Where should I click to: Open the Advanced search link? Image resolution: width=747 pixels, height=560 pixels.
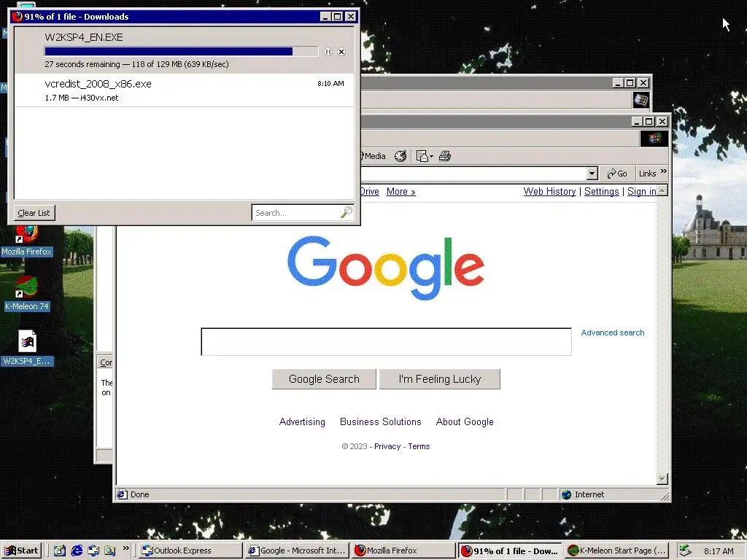pyautogui.click(x=613, y=332)
